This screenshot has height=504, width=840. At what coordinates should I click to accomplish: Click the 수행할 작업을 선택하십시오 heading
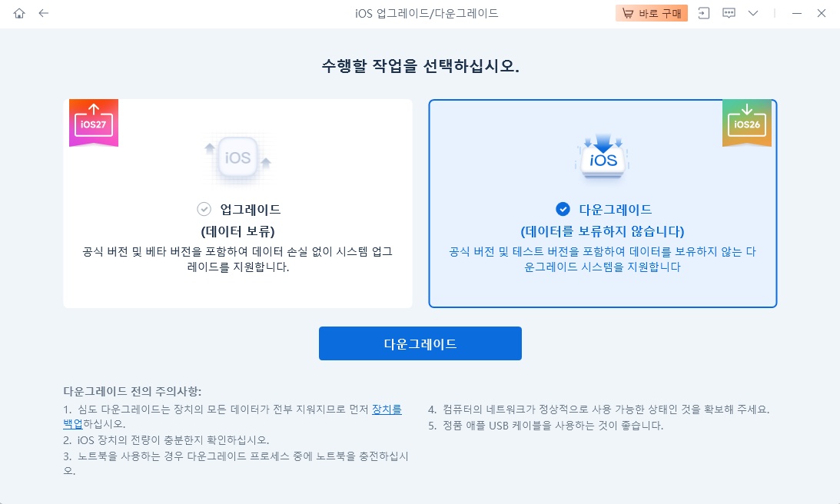click(420, 66)
